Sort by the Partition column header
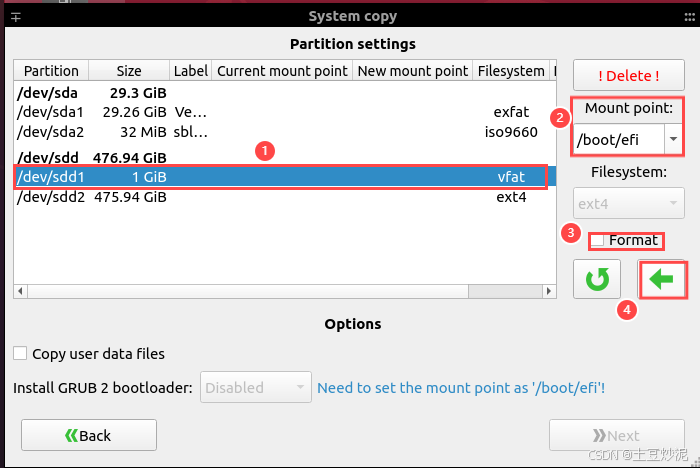Image resolution: width=700 pixels, height=468 pixels. 51,71
